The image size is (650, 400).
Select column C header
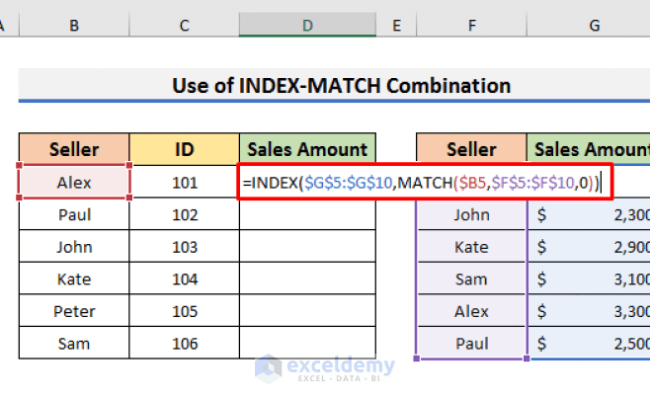(184, 25)
